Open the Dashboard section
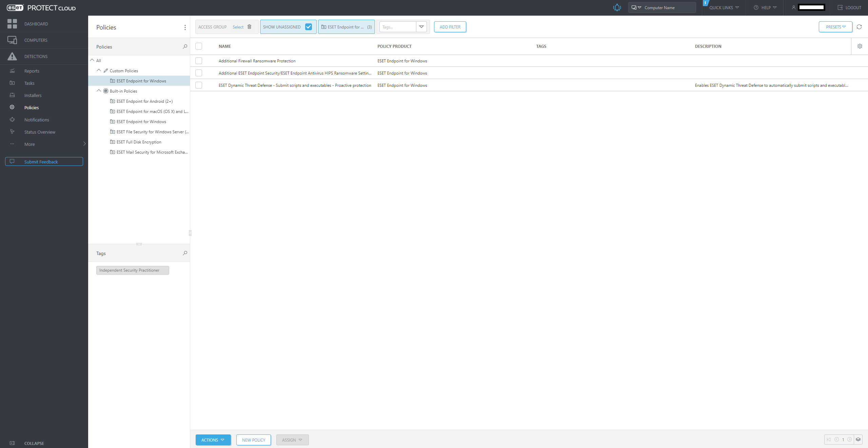Image resolution: width=868 pixels, height=448 pixels. tap(36, 24)
